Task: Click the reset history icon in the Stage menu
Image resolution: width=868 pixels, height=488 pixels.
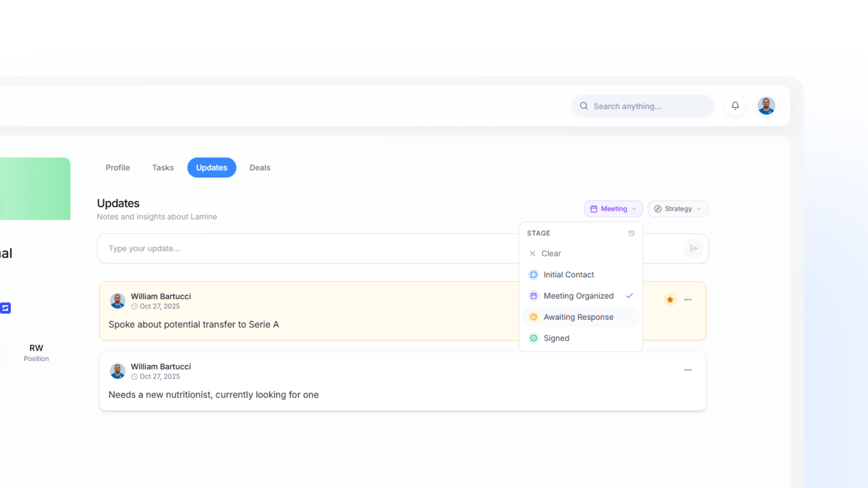Action: tap(631, 233)
